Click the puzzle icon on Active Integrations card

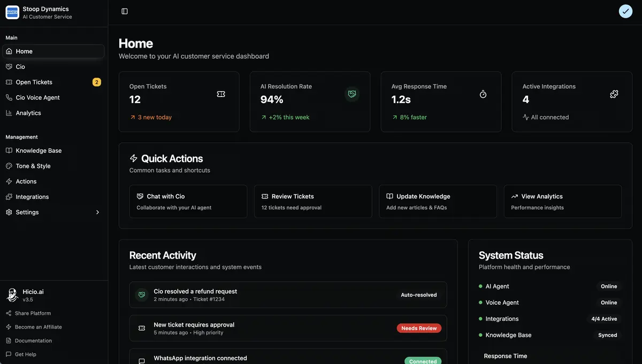click(614, 94)
